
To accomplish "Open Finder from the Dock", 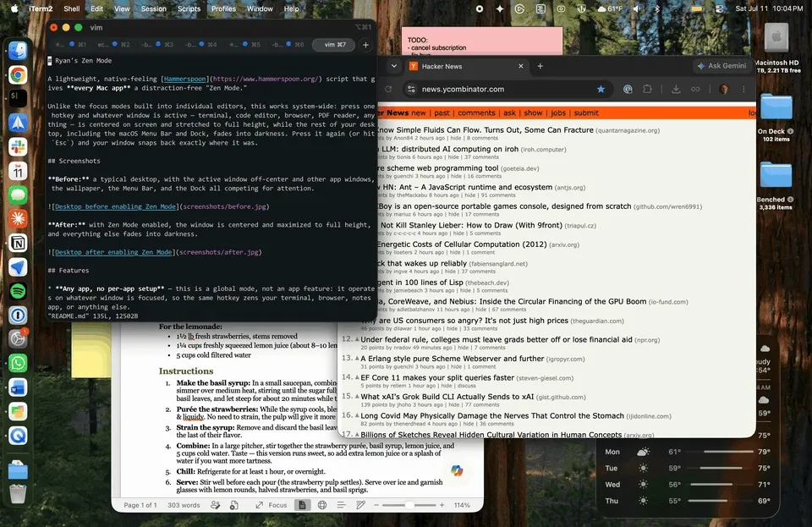I will click(18, 51).
